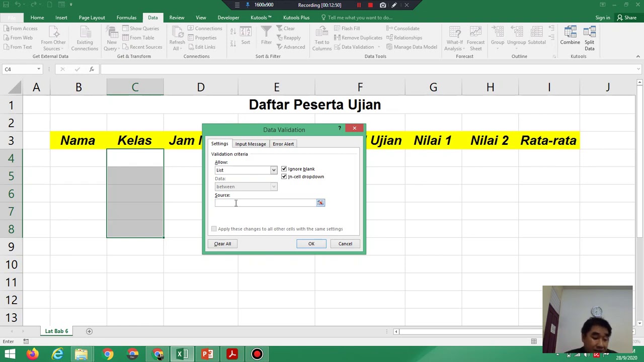Expand the New Query dropdown
Image resolution: width=644 pixels, height=362 pixels.
[111, 45]
